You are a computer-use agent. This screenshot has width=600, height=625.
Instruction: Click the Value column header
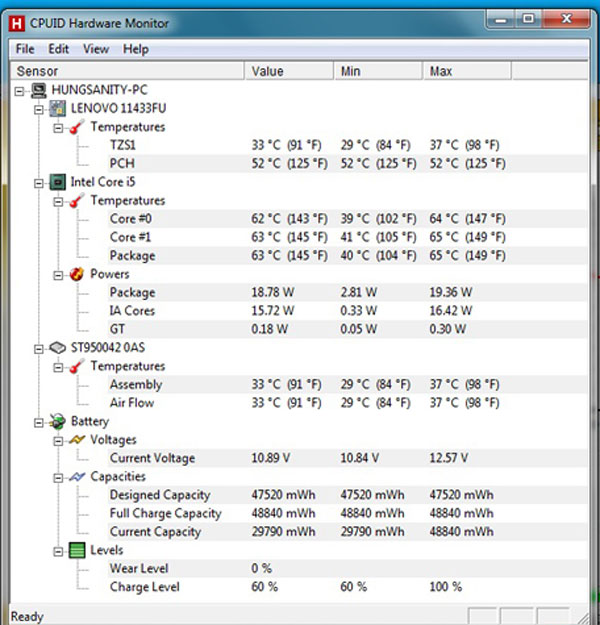[x=289, y=71]
